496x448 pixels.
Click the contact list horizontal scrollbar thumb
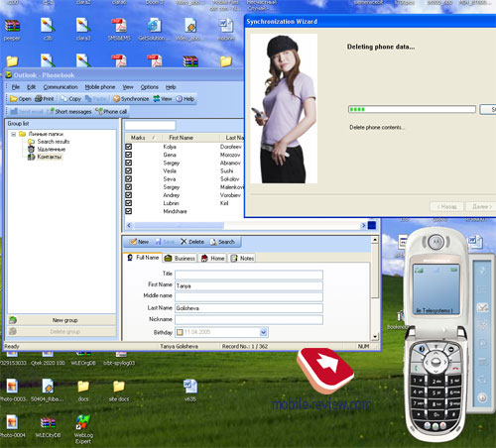(179, 226)
